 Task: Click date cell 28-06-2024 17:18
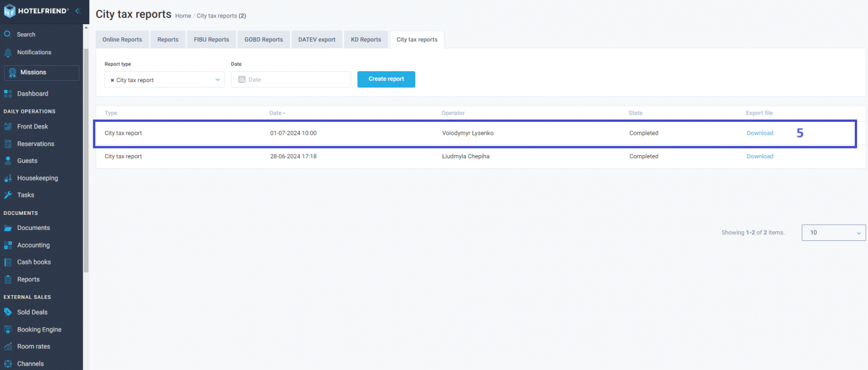click(294, 156)
